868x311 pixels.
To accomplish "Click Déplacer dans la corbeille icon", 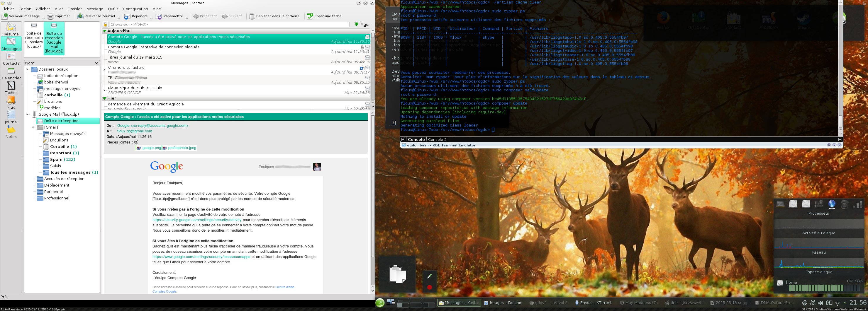I will 252,16.
